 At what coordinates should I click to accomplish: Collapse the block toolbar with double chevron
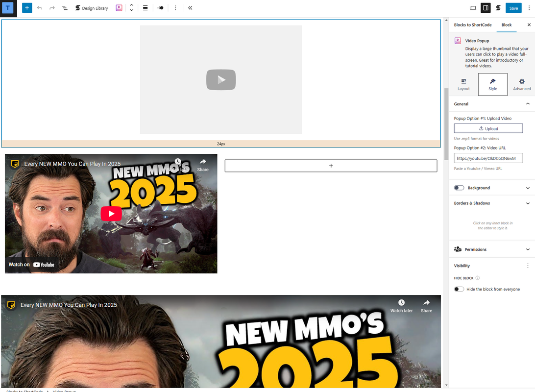coord(190,8)
